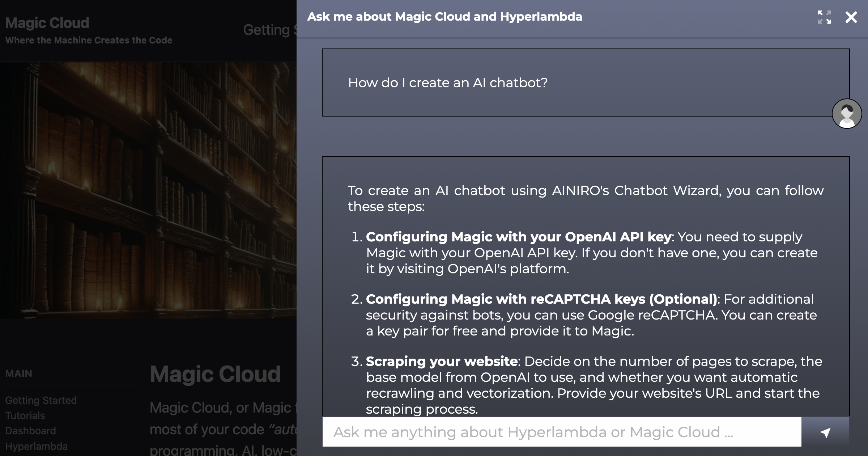This screenshot has height=456, width=868.
Task: Click 'Configuring Magic with your OpenAI API key' heading
Action: tap(519, 237)
